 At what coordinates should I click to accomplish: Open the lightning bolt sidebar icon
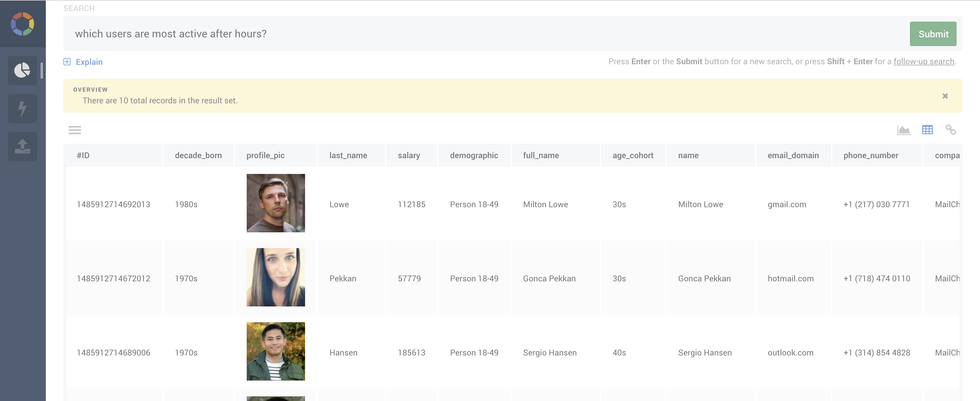(x=22, y=109)
